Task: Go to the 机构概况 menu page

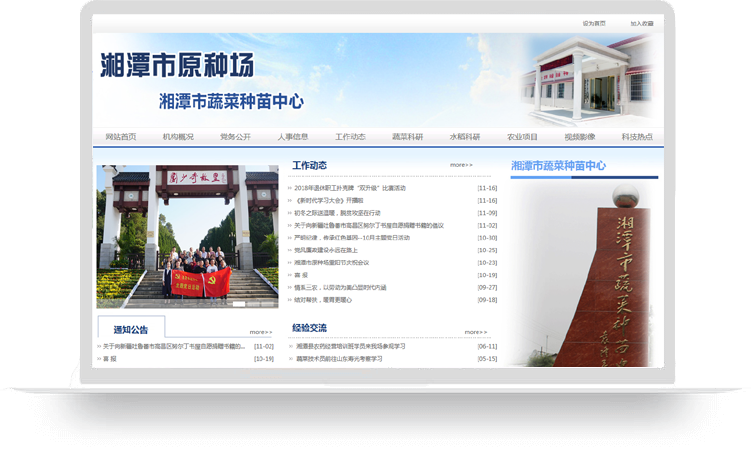Action: [x=178, y=137]
